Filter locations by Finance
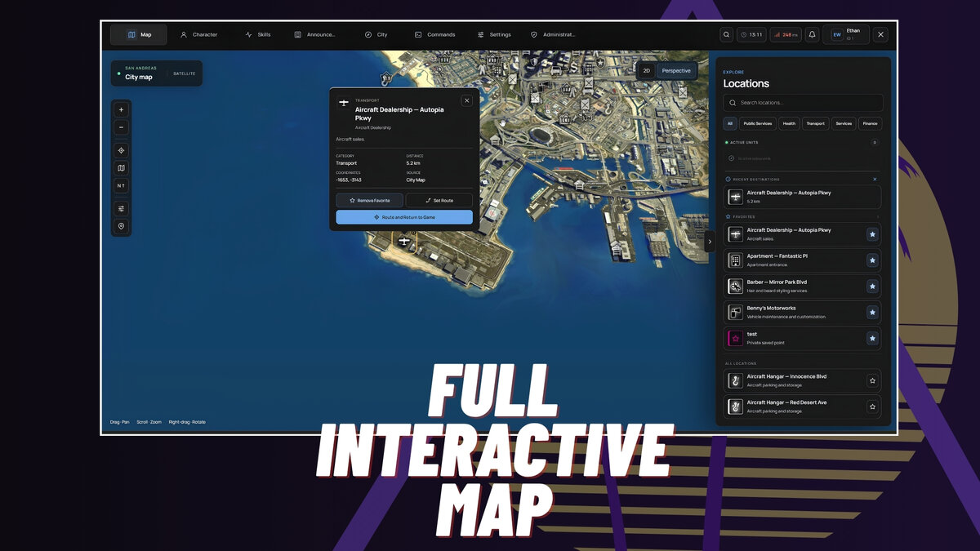The image size is (980, 551). pyautogui.click(x=870, y=123)
